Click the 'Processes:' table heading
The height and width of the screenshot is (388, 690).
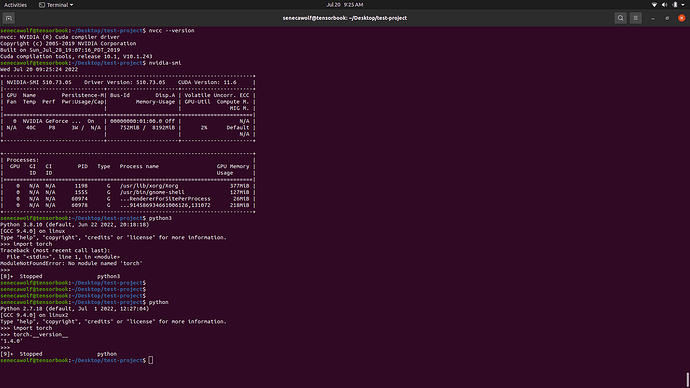[22, 160]
